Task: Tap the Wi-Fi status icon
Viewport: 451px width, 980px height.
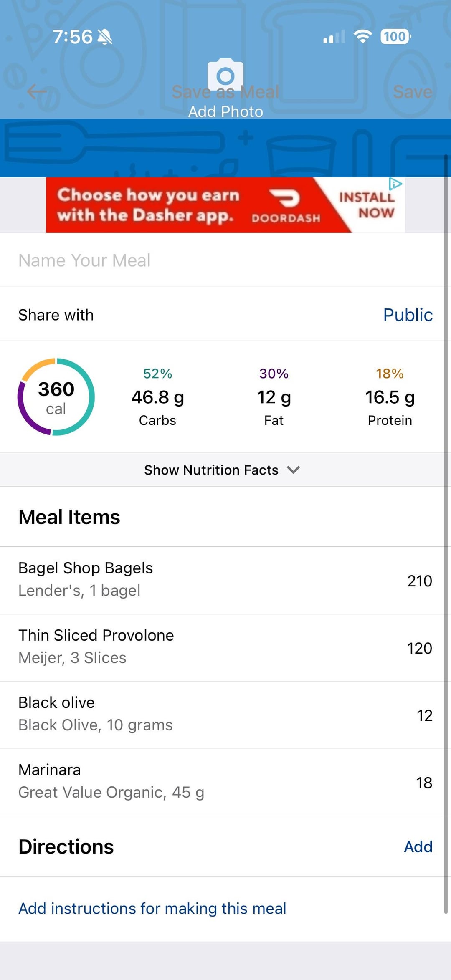Action: [363, 37]
